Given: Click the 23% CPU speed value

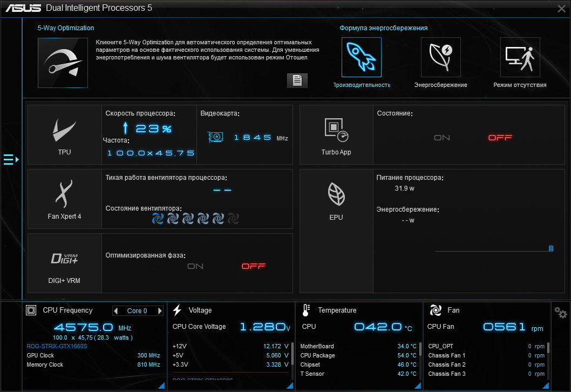Looking at the screenshot, I should point(153,129).
